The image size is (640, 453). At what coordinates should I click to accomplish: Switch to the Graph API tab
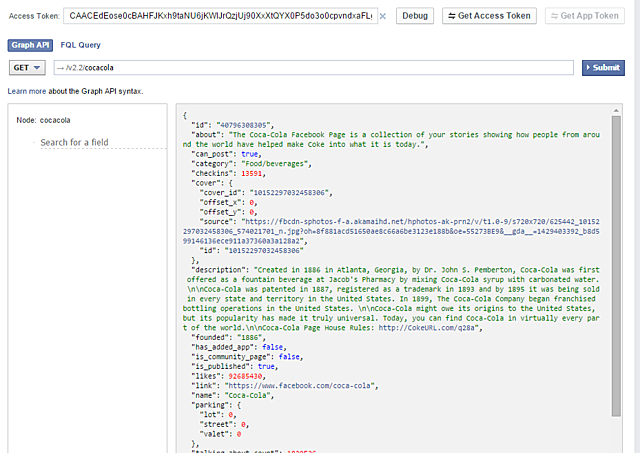pos(30,45)
